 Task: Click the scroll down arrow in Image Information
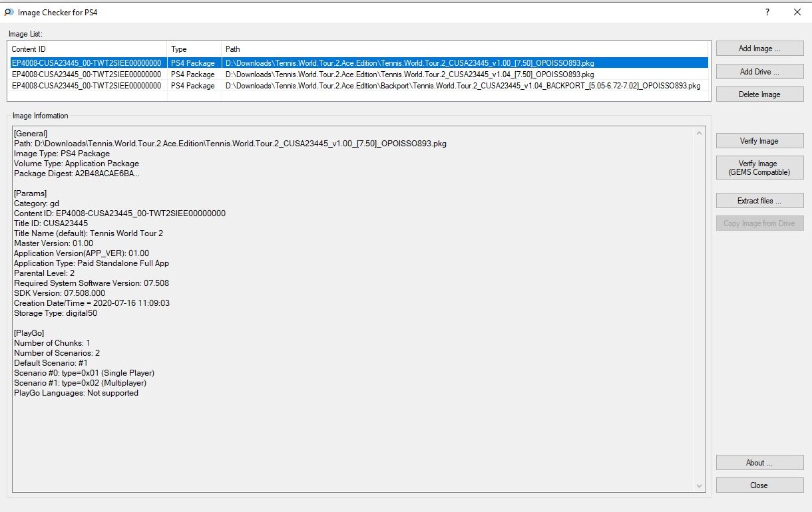point(699,486)
